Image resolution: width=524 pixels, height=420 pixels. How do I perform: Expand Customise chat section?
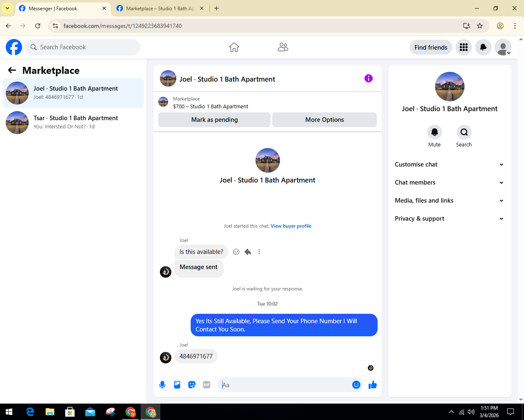(x=450, y=164)
